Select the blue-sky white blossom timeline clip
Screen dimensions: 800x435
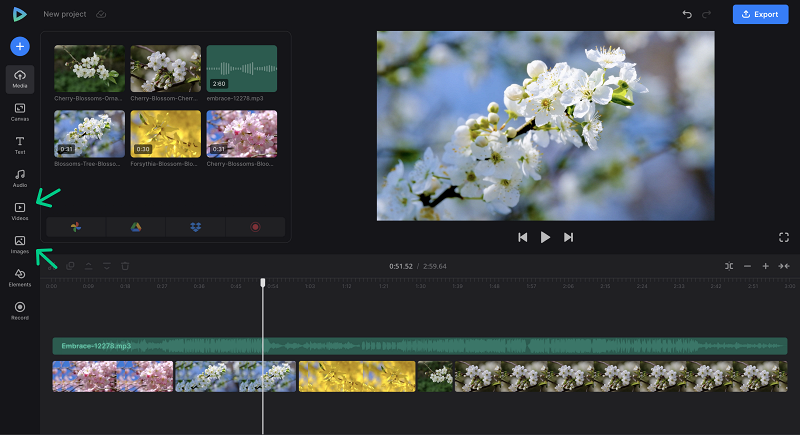pyautogui.click(x=235, y=376)
